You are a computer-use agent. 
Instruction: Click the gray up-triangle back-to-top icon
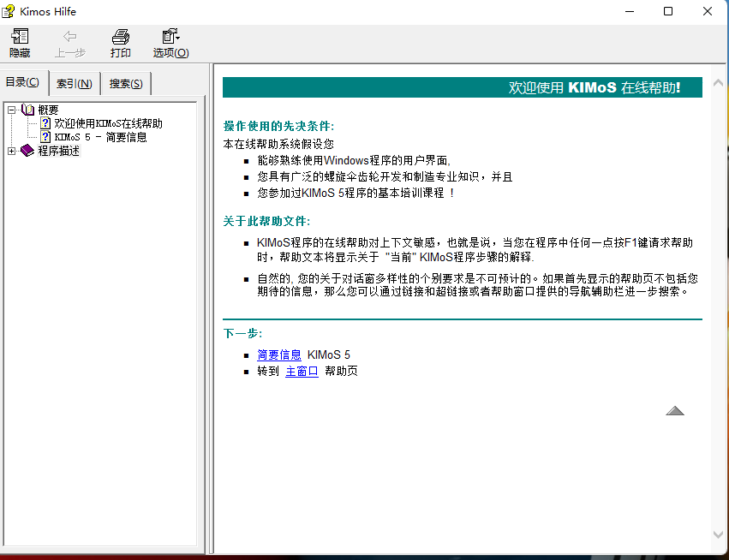675,410
